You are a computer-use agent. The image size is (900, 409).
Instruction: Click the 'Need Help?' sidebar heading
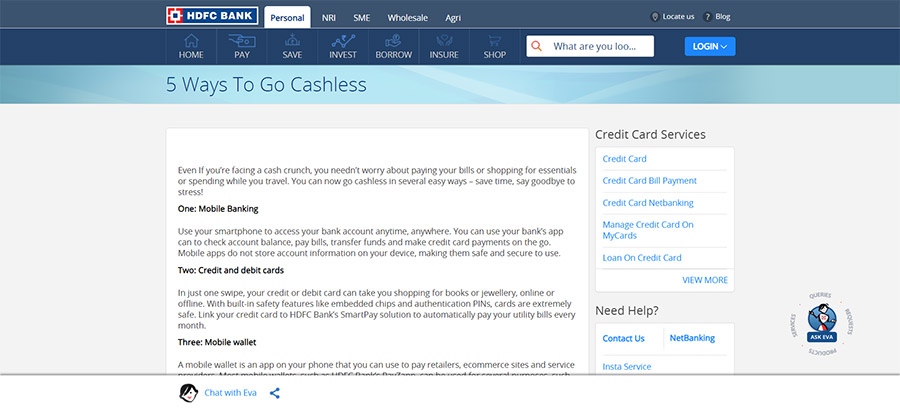(627, 311)
